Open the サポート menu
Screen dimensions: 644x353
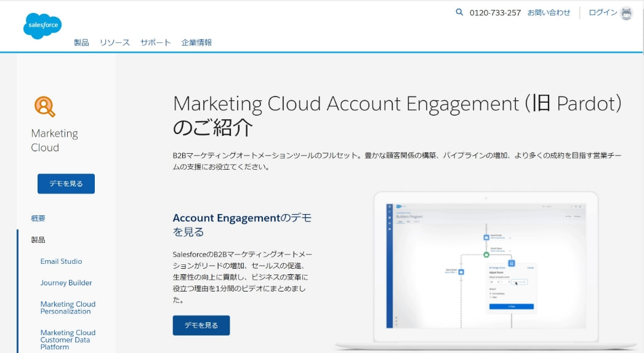point(155,42)
